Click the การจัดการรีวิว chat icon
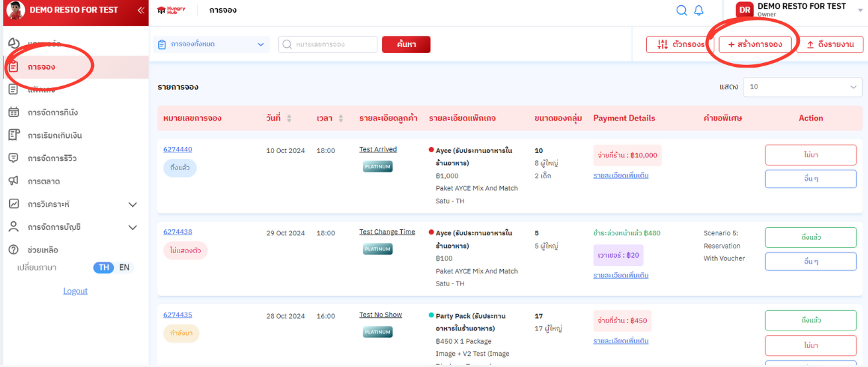The image size is (868, 367). [14, 158]
